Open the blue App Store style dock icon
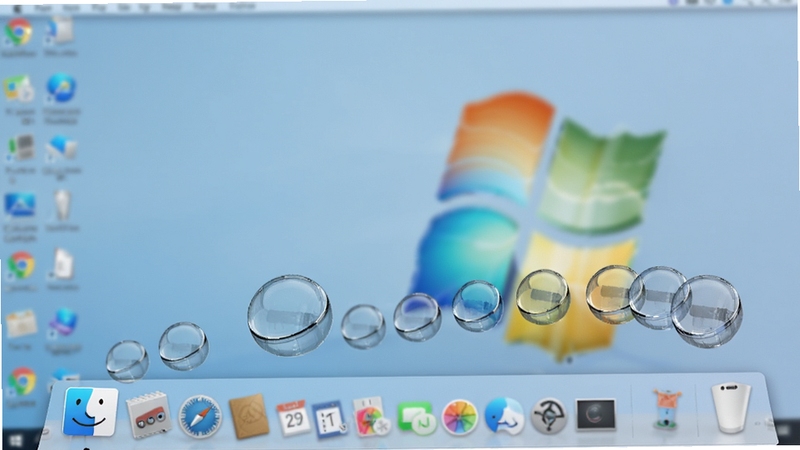Image resolution: width=800 pixels, height=450 pixels. click(x=504, y=416)
